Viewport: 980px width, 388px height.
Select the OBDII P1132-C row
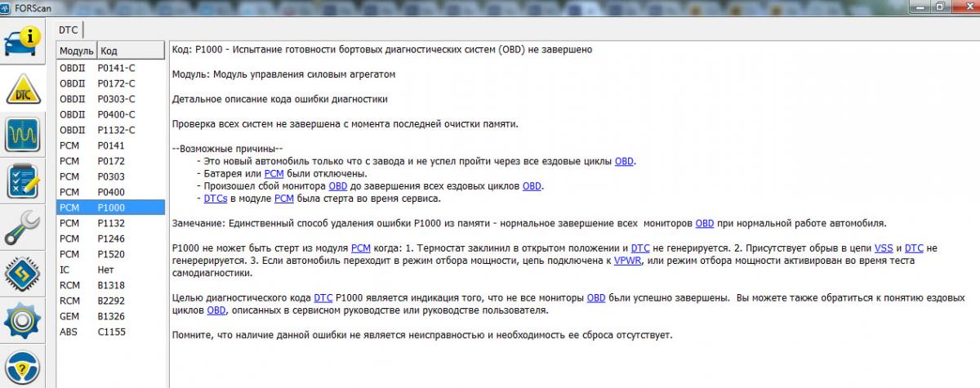click(110, 130)
